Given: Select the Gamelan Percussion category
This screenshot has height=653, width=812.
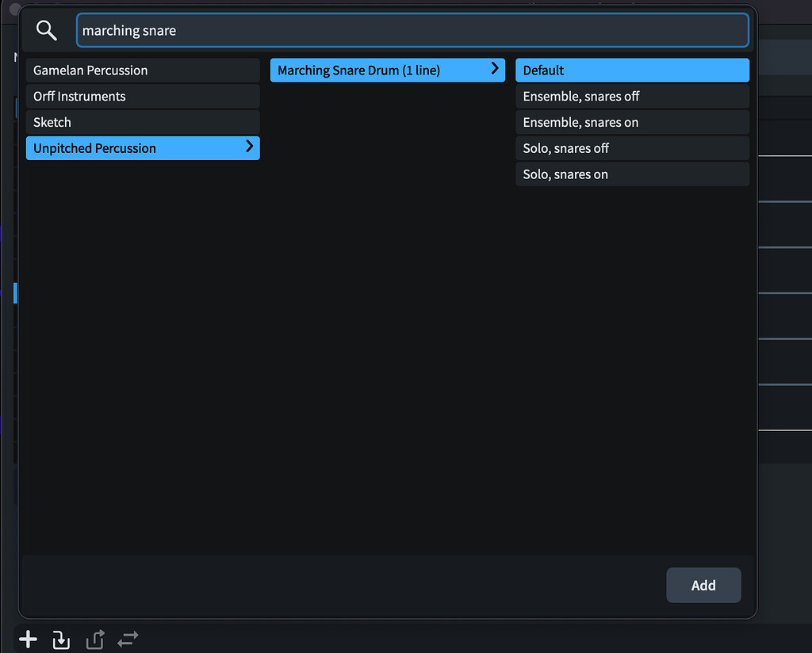Looking at the screenshot, I should click(x=143, y=71).
